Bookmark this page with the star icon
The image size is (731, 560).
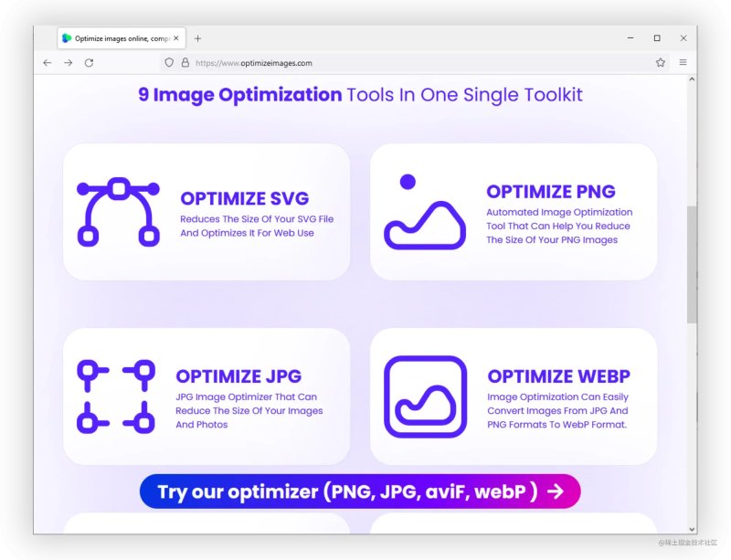tap(660, 62)
